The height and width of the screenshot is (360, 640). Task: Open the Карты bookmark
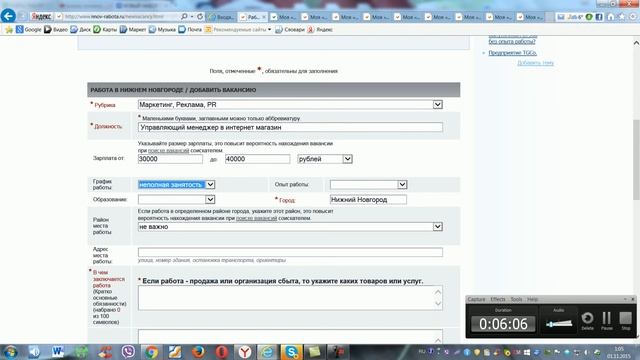coord(105,29)
